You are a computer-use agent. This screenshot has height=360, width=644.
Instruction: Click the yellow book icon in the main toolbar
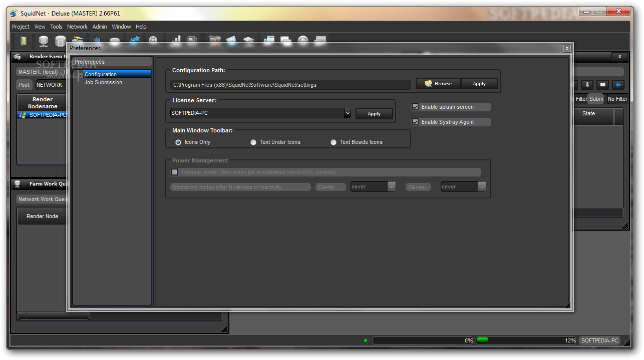coord(23,41)
